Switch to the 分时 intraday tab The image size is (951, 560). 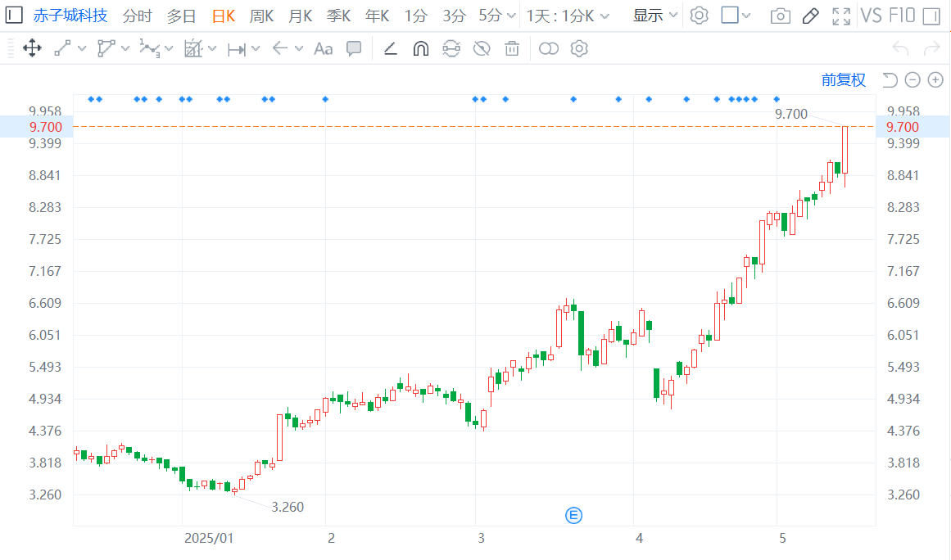pos(137,16)
